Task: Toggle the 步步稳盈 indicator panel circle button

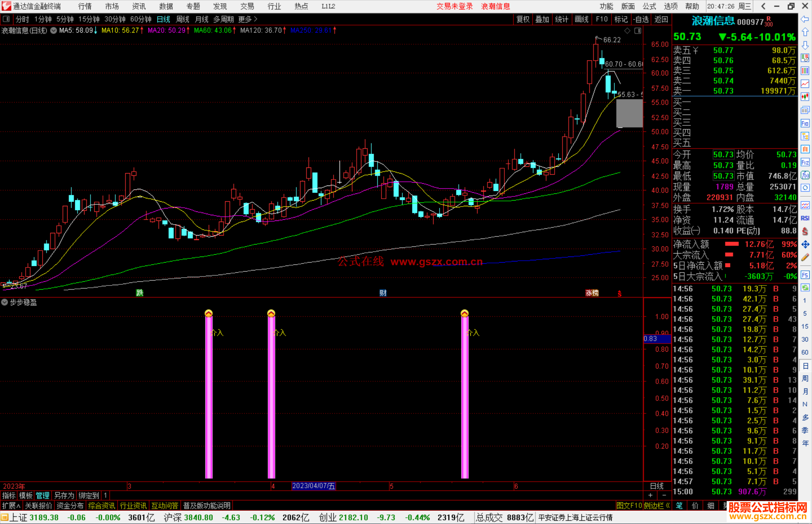Action: pyautogui.click(x=5, y=302)
